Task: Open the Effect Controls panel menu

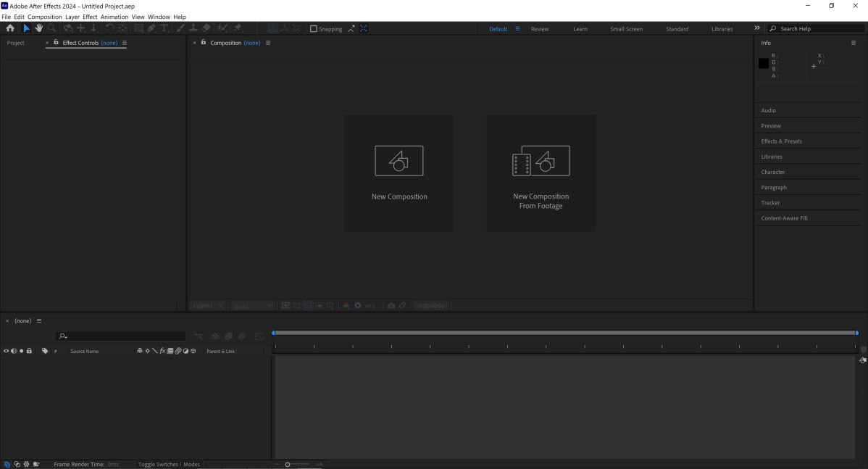Action: (125, 43)
